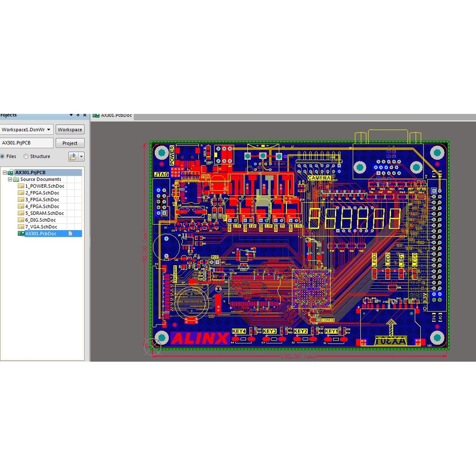This screenshot has height=476, width=476.
Task: Select the 1.2V test point label
Action: tap(252, 226)
